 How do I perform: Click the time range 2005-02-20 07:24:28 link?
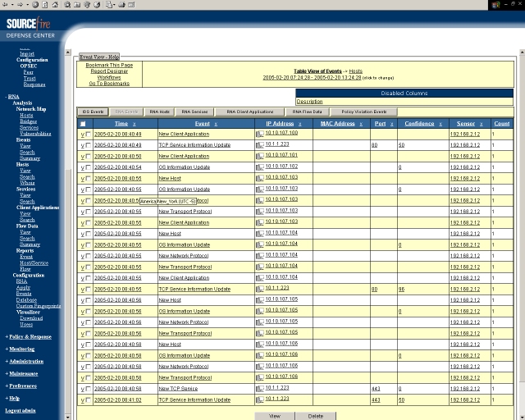pyautogui.click(x=312, y=78)
